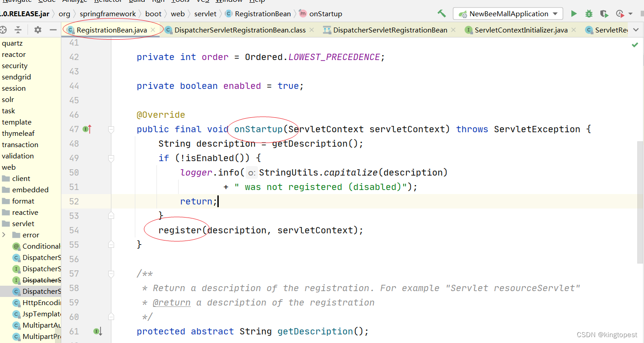Image resolution: width=644 pixels, height=343 pixels.
Task: Click the overridden-method gutter icon on line 47
Action: [87, 129]
